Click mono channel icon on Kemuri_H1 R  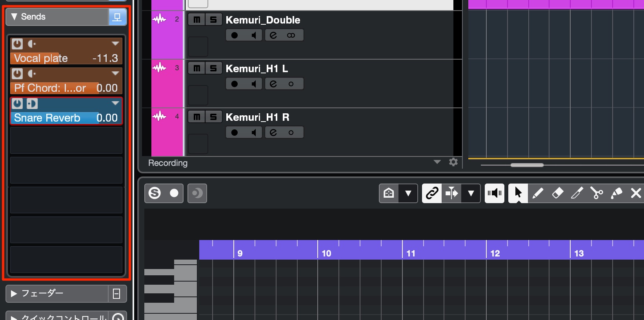click(291, 133)
